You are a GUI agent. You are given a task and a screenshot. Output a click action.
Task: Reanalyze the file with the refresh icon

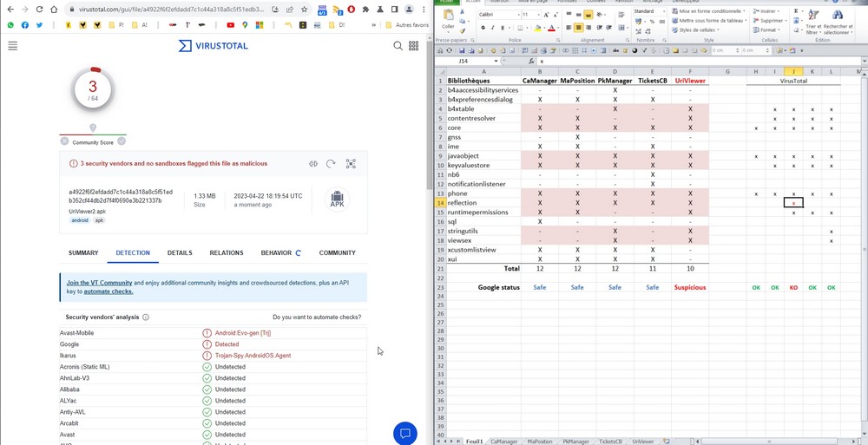tap(331, 163)
